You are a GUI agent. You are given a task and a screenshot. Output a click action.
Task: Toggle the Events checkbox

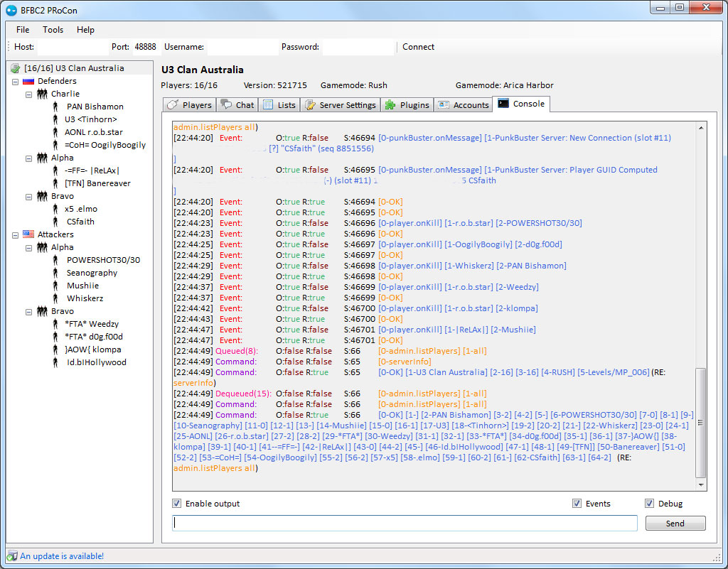point(577,504)
